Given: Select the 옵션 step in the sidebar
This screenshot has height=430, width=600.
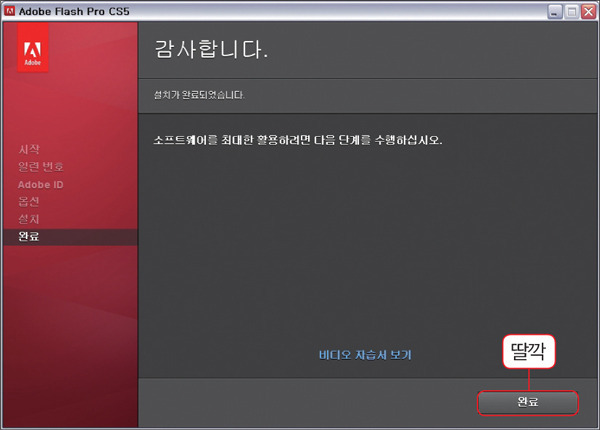Looking at the screenshot, I should coord(29,202).
